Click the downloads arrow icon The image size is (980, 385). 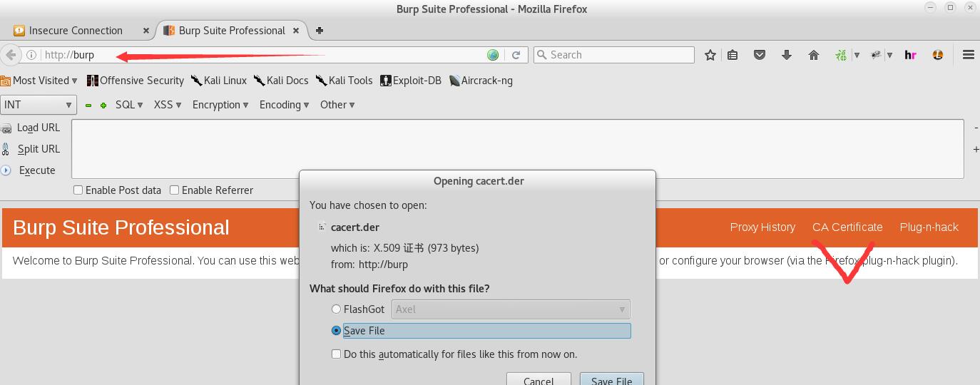(787, 55)
